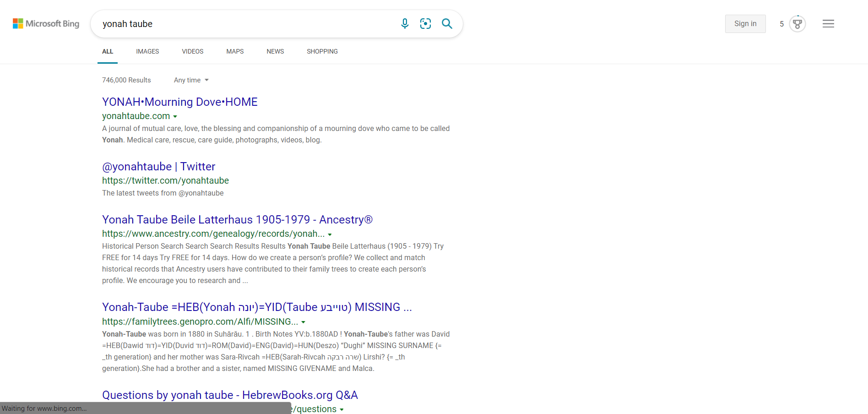Open visual search camera icon
The image size is (868, 414).
click(x=425, y=24)
